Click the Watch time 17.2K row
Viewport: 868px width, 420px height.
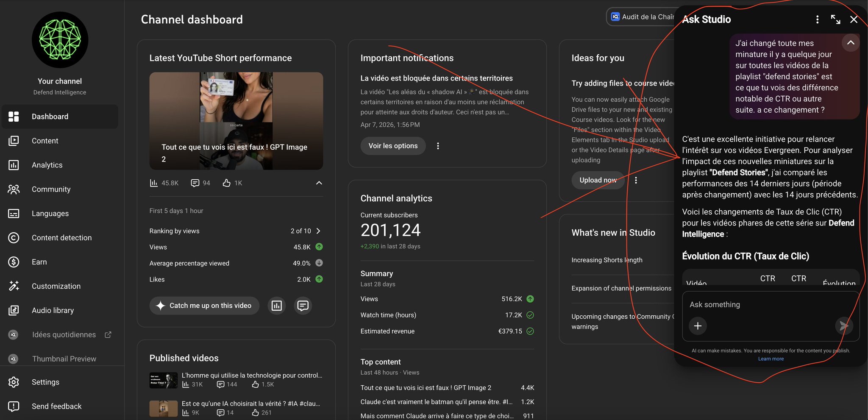click(447, 315)
